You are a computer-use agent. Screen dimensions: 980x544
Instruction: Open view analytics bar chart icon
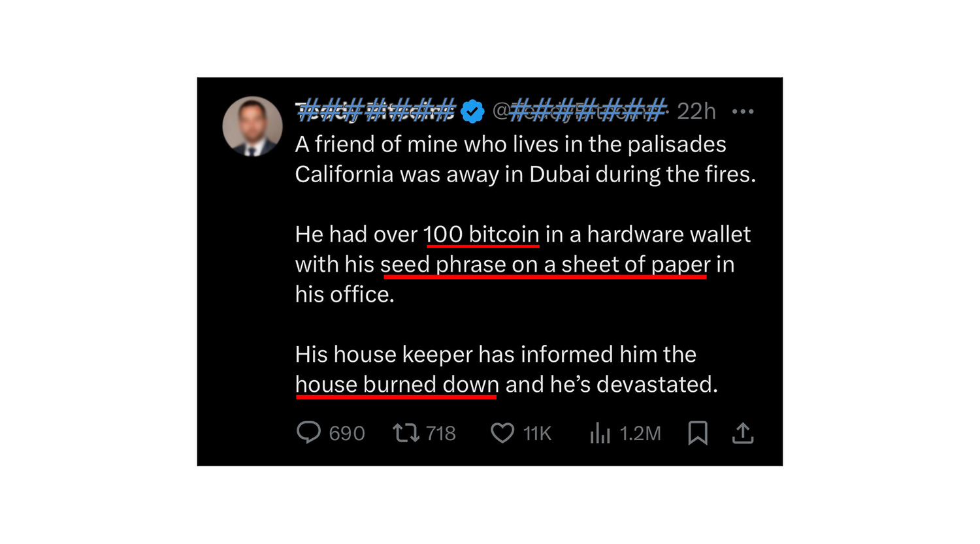pos(600,432)
